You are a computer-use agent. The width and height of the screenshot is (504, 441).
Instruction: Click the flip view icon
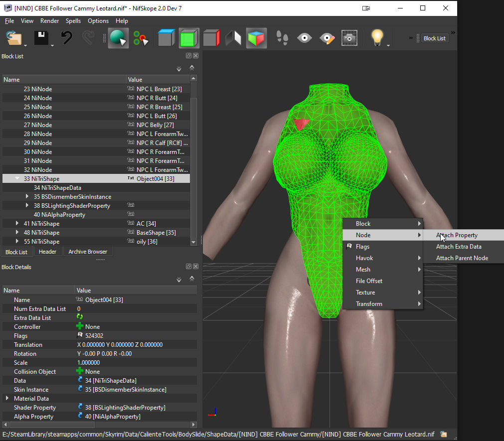pyautogui.click(x=233, y=38)
